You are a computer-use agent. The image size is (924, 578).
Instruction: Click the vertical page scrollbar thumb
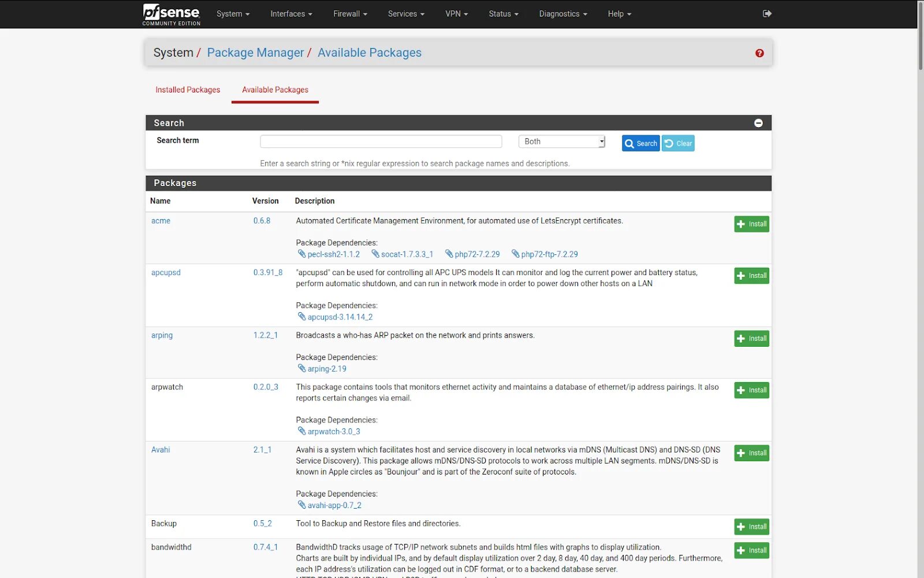[x=921, y=36]
